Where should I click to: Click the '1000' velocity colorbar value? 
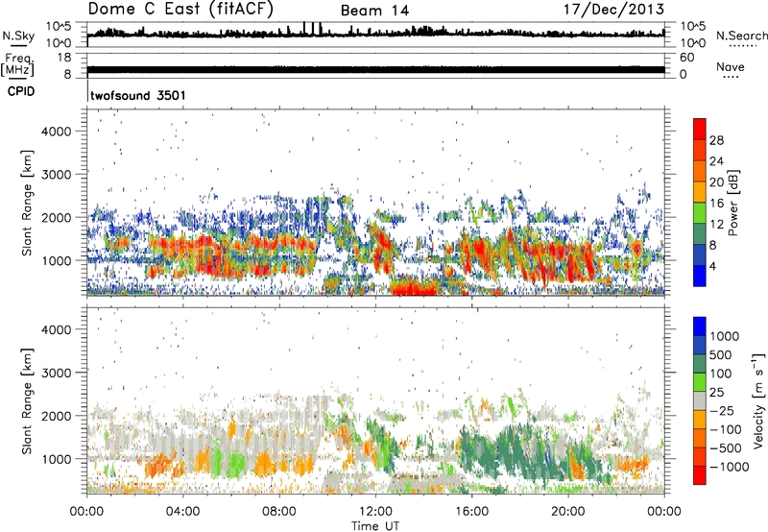(x=724, y=336)
